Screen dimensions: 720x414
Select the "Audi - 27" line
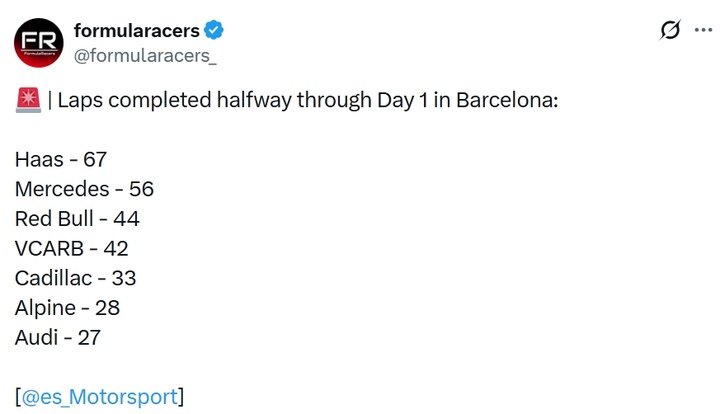point(58,338)
